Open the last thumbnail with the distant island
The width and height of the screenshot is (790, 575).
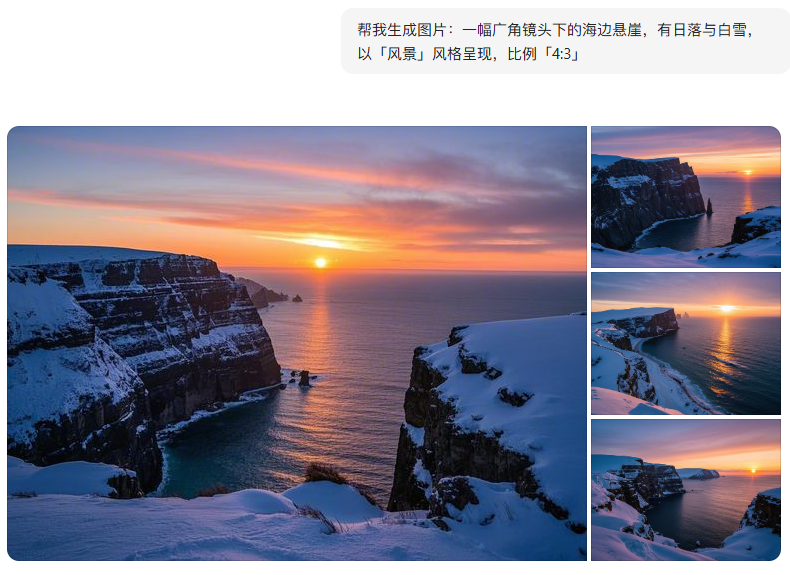pos(686,490)
